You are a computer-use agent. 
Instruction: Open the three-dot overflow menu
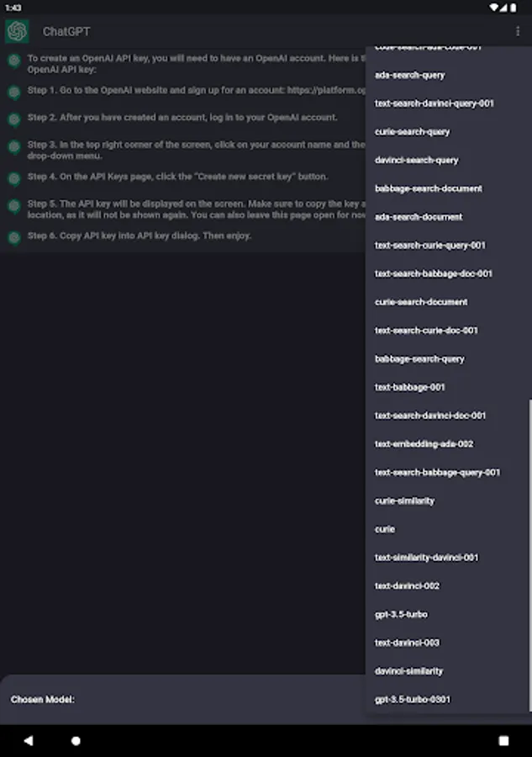[518, 31]
